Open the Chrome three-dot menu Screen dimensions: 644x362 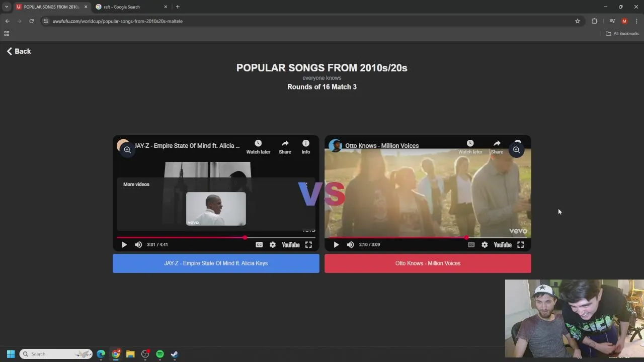tap(636, 21)
